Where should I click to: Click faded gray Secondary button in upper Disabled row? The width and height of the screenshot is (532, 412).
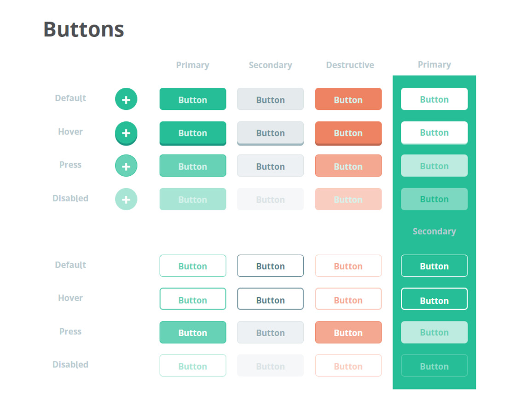click(271, 199)
